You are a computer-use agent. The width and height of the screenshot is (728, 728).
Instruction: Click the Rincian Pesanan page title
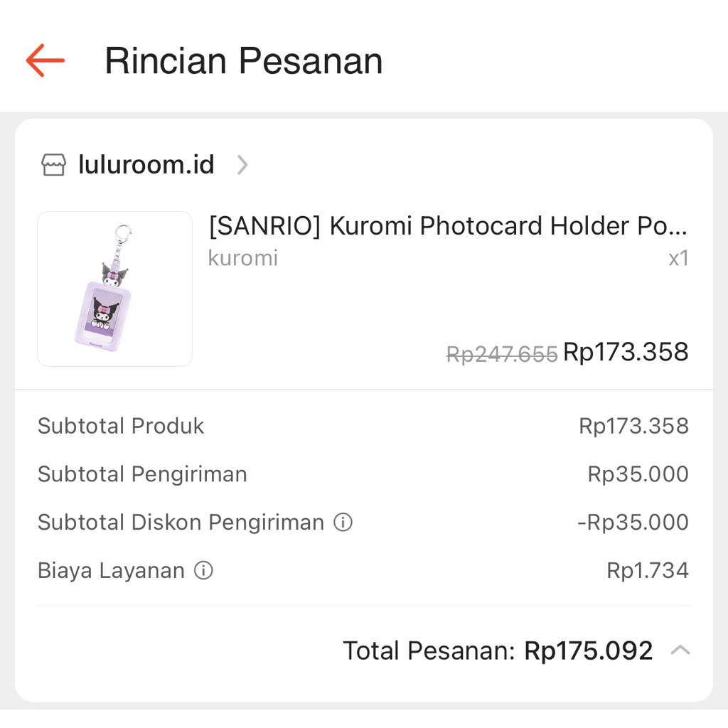pyautogui.click(x=243, y=60)
